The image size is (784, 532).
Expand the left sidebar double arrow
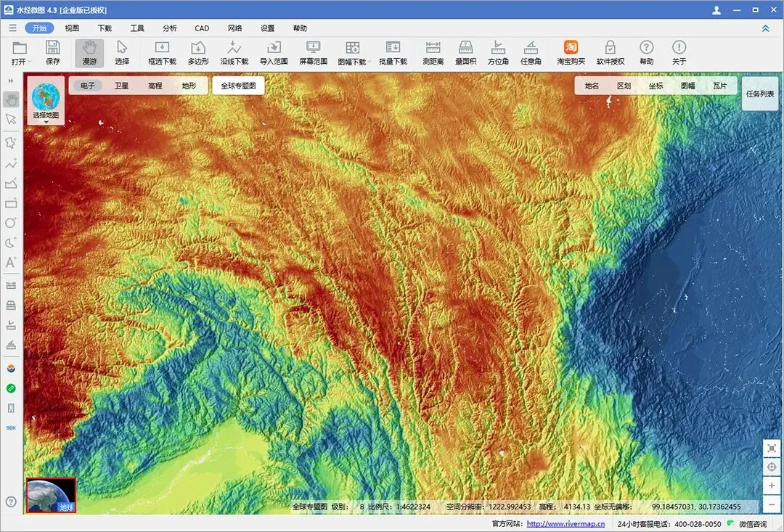point(11,81)
